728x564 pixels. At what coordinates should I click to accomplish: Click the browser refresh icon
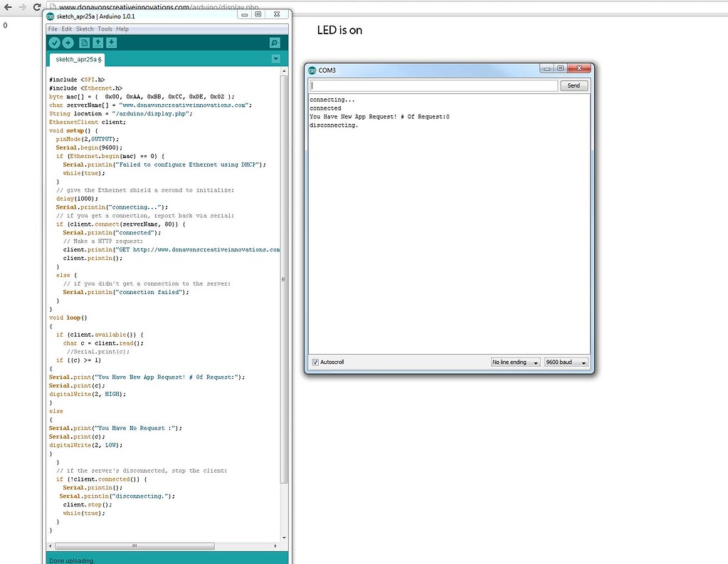point(36,6)
